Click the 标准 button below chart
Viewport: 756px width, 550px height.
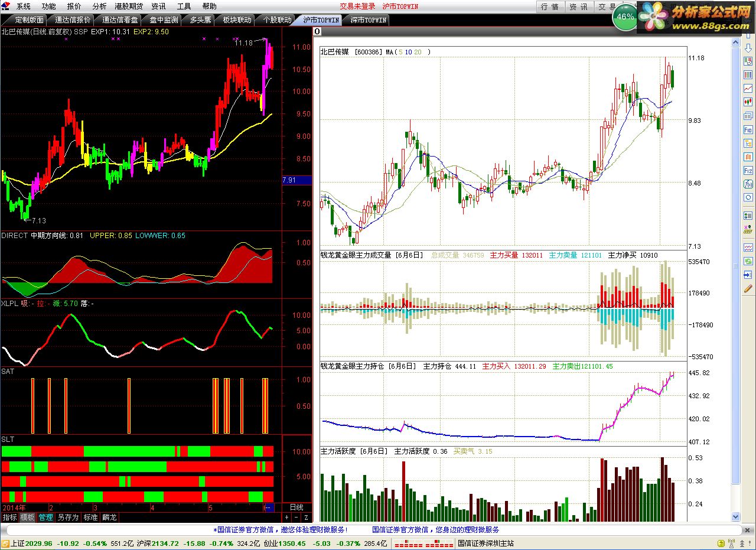click(x=90, y=518)
